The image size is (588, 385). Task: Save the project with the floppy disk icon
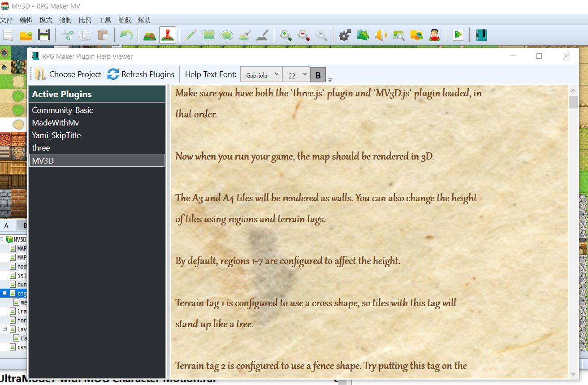[44, 35]
